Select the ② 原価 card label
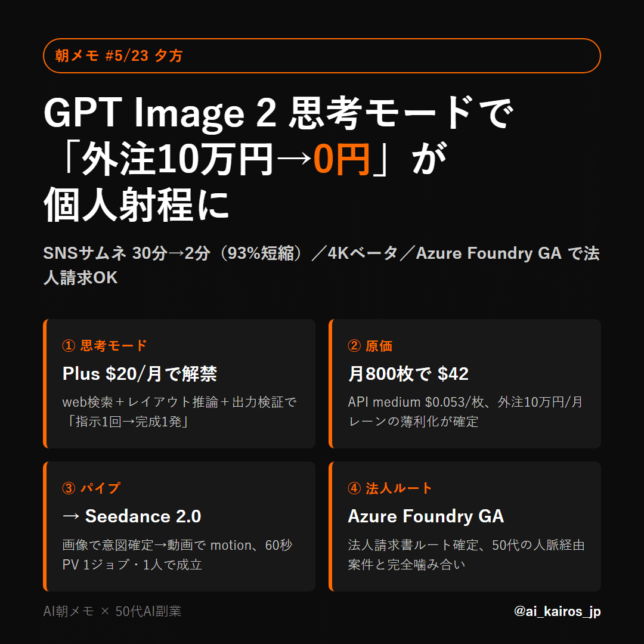 tap(370, 346)
